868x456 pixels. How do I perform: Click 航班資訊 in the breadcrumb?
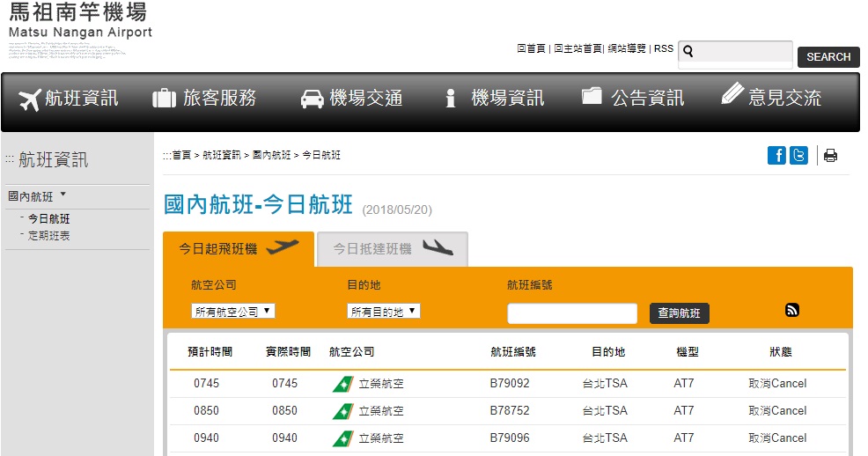click(222, 155)
